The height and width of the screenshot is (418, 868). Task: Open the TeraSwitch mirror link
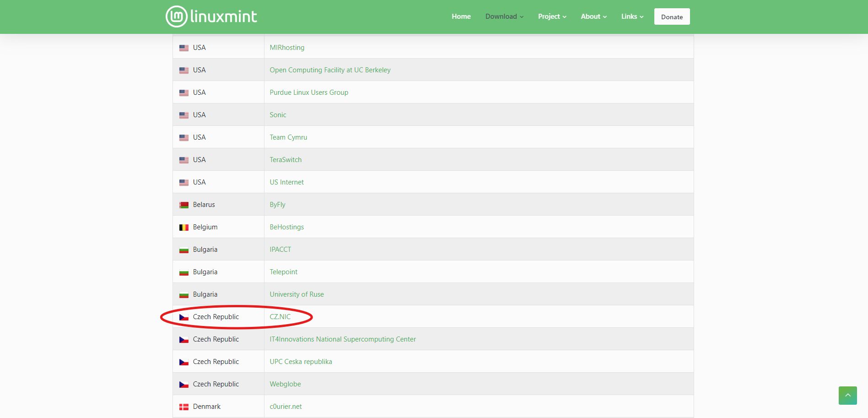pos(286,160)
